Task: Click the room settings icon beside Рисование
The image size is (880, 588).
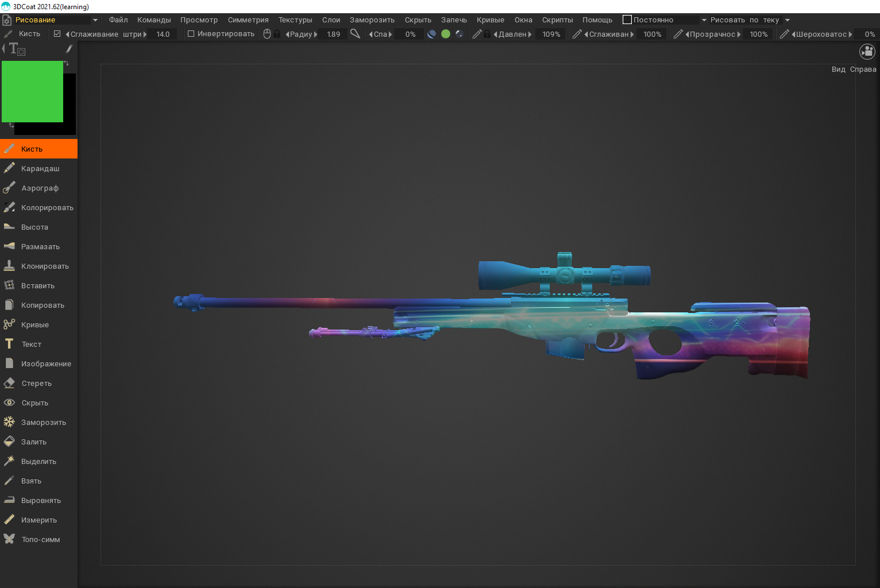Action: click(7, 20)
